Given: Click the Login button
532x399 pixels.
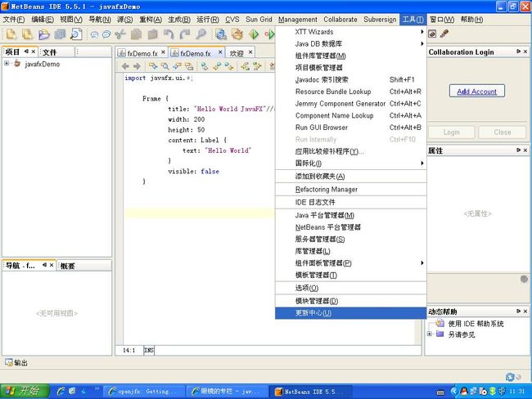Looking at the screenshot, I should pos(451,132).
